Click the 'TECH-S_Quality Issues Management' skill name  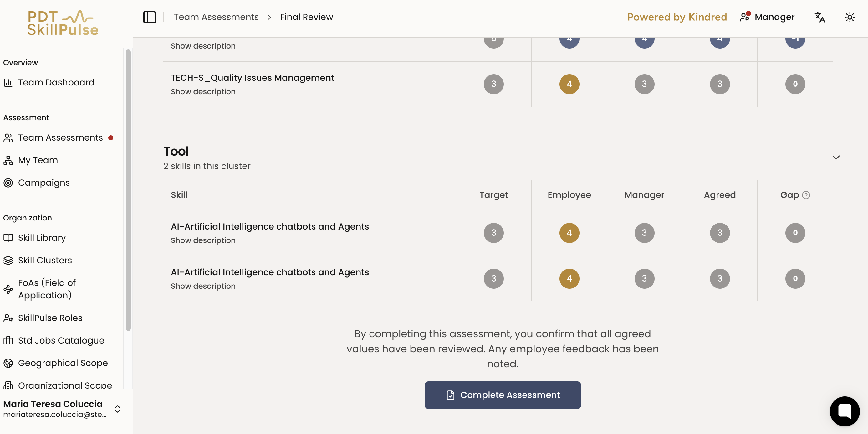pyautogui.click(x=253, y=78)
